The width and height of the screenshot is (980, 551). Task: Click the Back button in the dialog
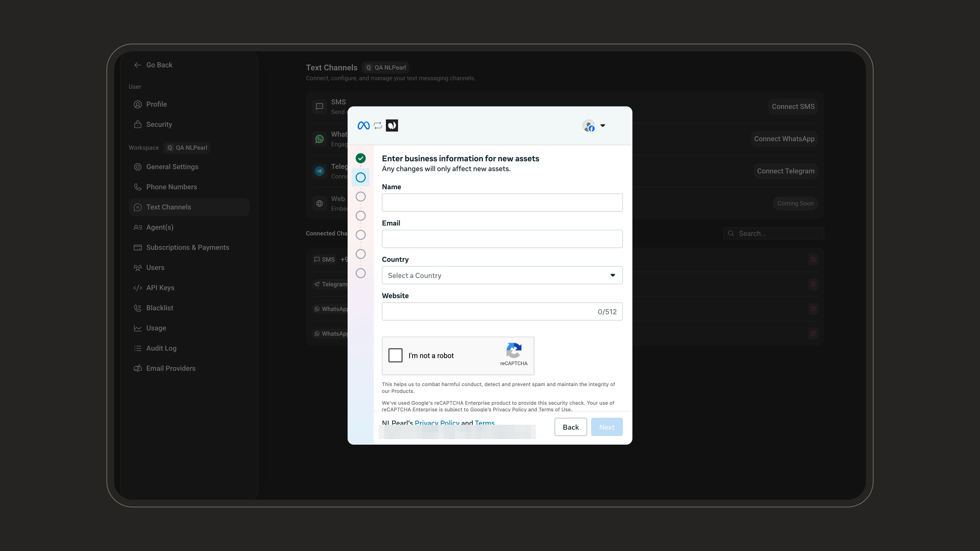(571, 427)
